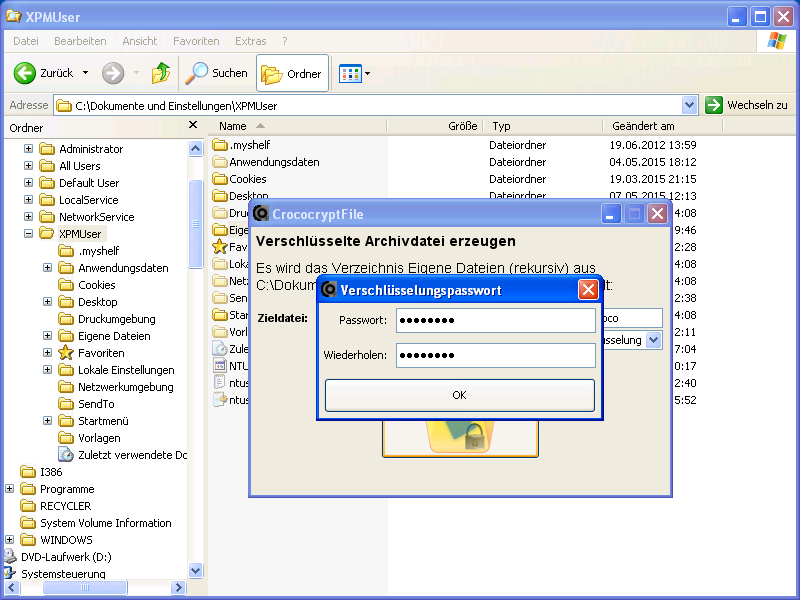The height and width of the screenshot is (600, 800).
Task: Click the grey forward arrow button
Action: 113,73
